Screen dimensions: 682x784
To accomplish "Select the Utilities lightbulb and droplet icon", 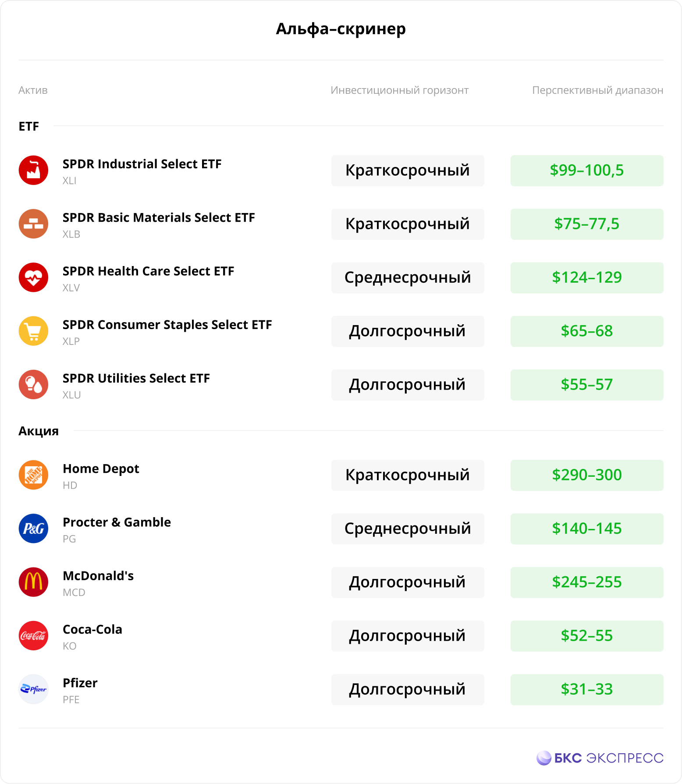I will (33, 384).
